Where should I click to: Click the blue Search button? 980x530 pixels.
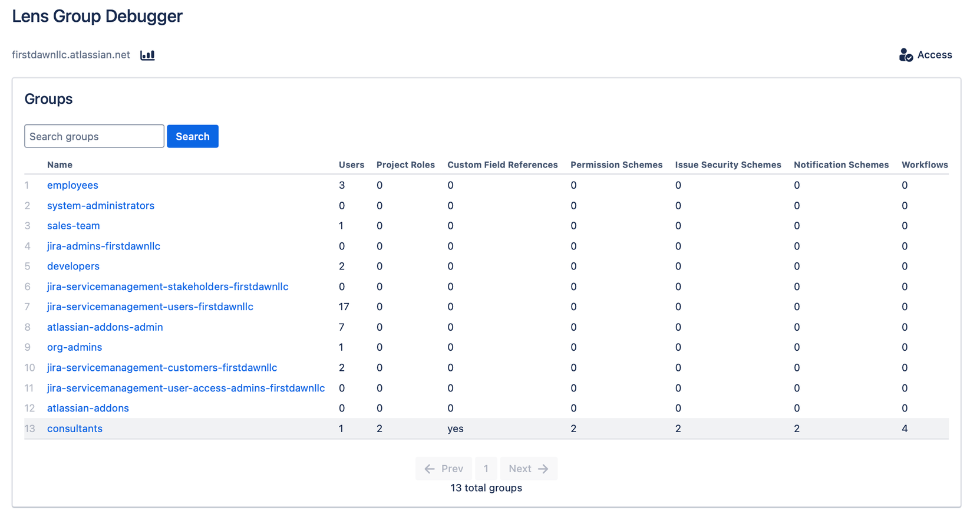tap(193, 136)
